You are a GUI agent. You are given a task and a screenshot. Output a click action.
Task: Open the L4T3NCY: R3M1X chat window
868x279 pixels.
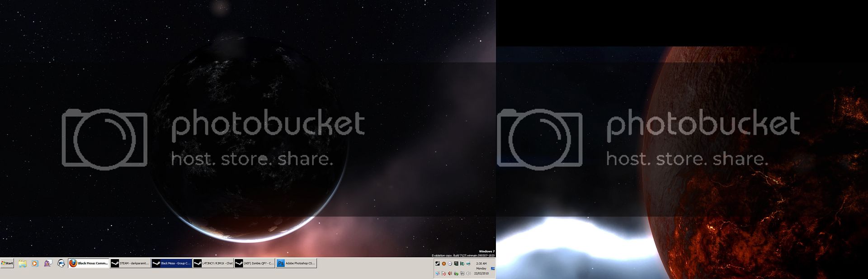click(x=213, y=263)
